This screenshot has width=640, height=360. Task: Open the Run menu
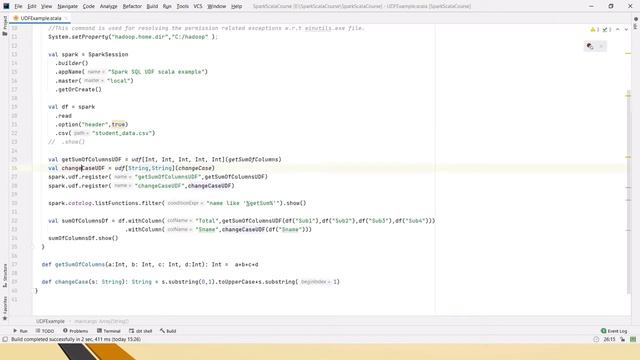[167, 6]
